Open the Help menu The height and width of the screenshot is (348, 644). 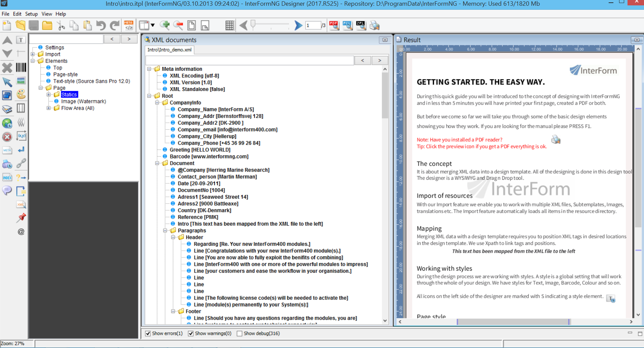tap(61, 14)
